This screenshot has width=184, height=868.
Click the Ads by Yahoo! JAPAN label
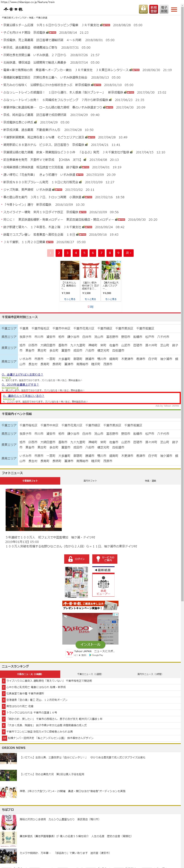[x=167, y=406]
